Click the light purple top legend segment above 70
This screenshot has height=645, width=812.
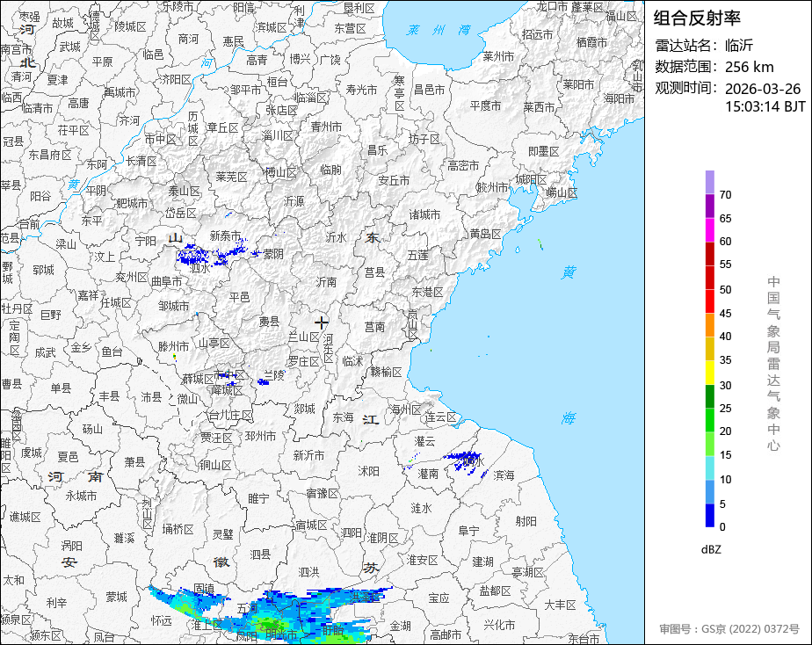tap(709, 182)
